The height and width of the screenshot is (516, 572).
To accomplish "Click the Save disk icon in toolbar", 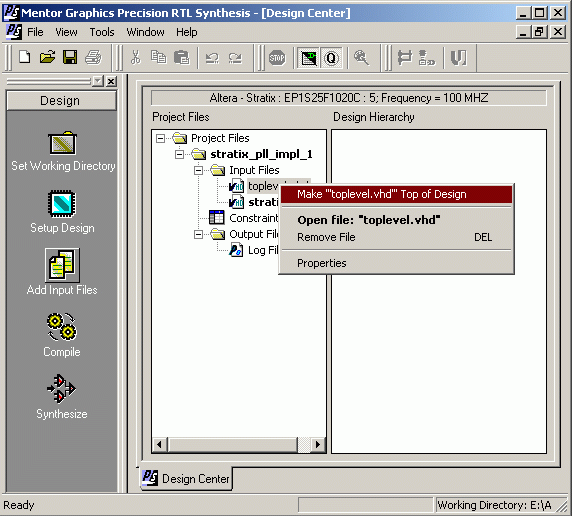I will [70, 57].
